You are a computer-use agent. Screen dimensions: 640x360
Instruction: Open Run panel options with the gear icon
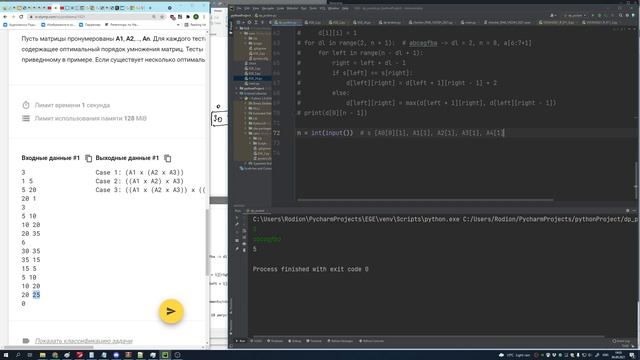point(627,211)
